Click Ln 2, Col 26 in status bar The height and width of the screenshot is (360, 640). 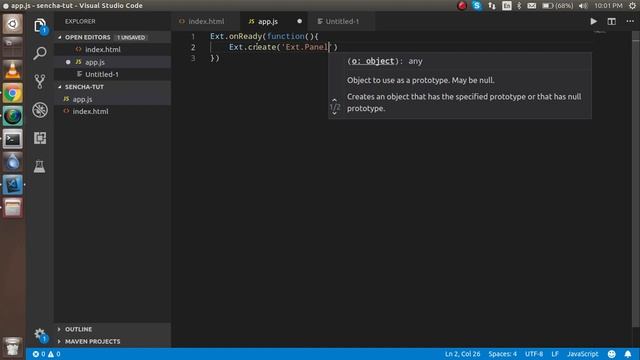tap(462, 354)
